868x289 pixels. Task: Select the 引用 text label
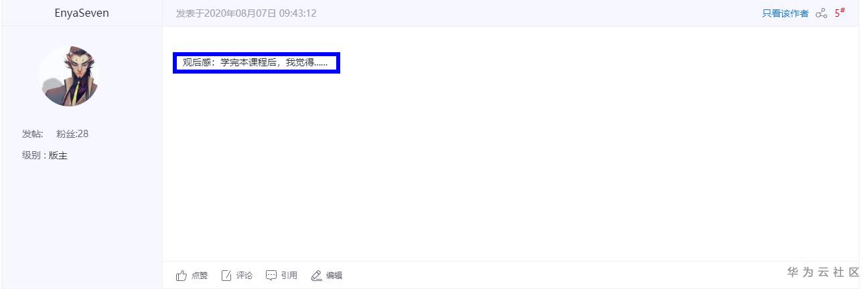[289, 276]
